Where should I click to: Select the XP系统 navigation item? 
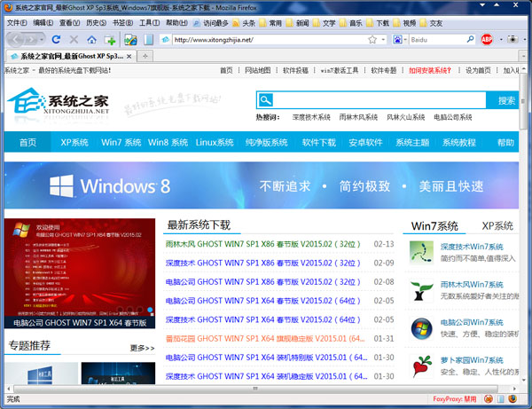(x=74, y=142)
